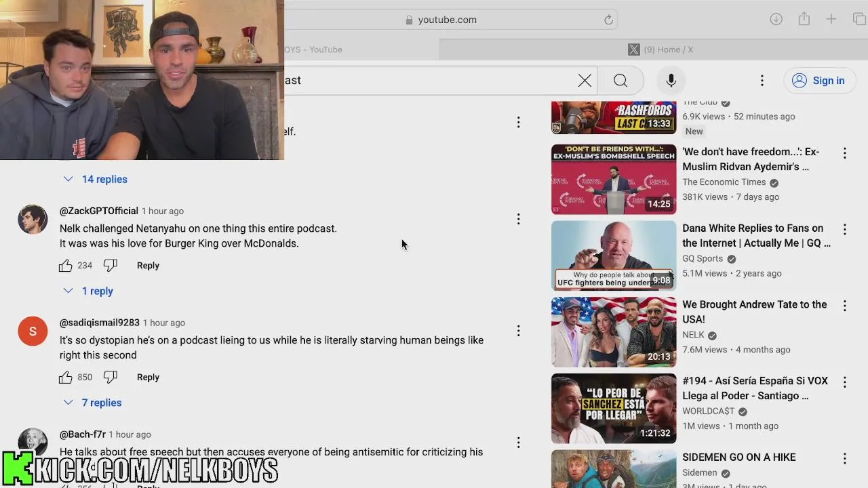Image resolution: width=868 pixels, height=488 pixels.
Task: Like the ZackGPTOfficial comment
Action: click(65, 266)
